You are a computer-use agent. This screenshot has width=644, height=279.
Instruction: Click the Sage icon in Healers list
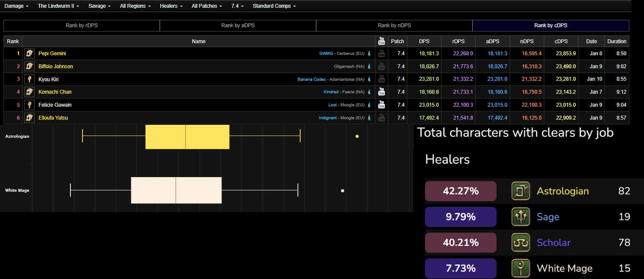coord(520,217)
